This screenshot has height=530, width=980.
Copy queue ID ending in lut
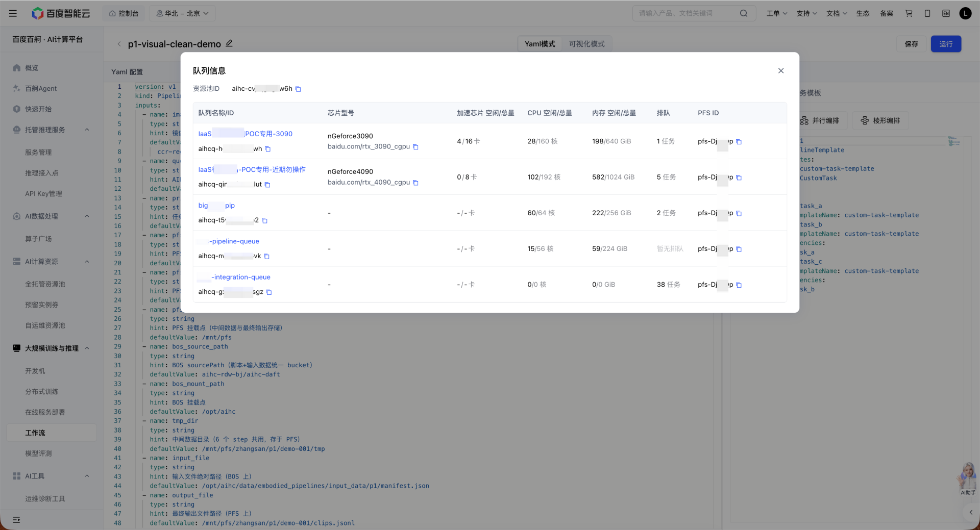pyautogui.click(x=267, y=185)
